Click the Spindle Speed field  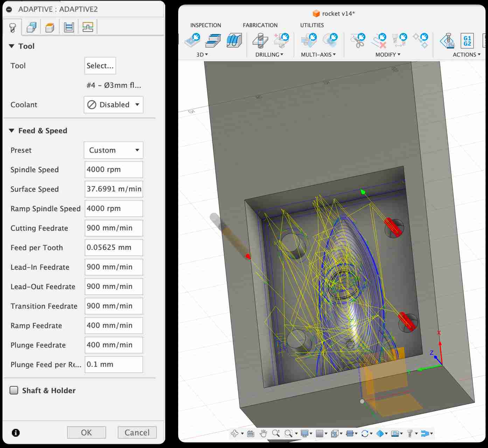[114, 169]
